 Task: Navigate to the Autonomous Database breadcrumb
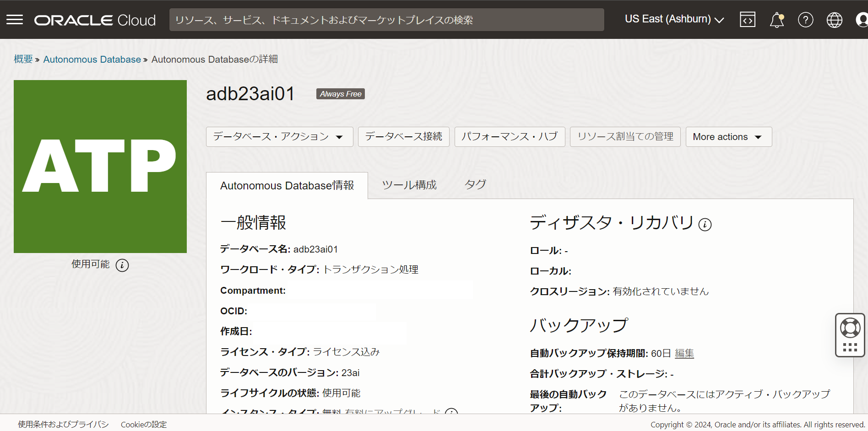92,59
